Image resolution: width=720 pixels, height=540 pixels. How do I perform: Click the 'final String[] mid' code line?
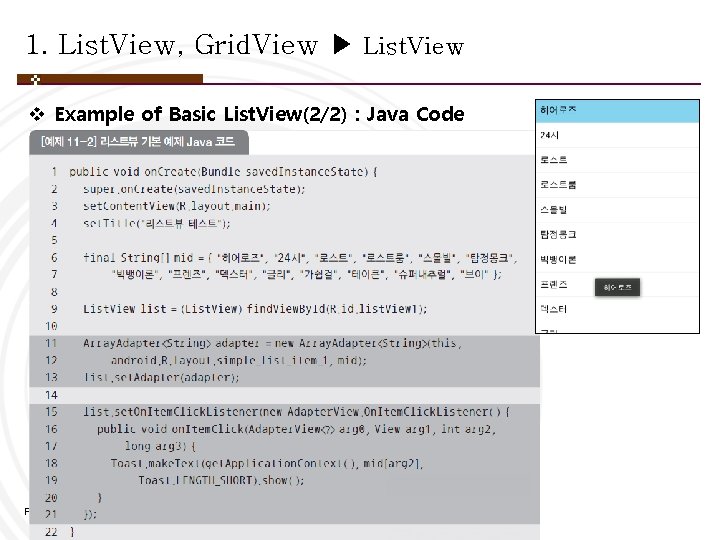[x=300, y=258]
